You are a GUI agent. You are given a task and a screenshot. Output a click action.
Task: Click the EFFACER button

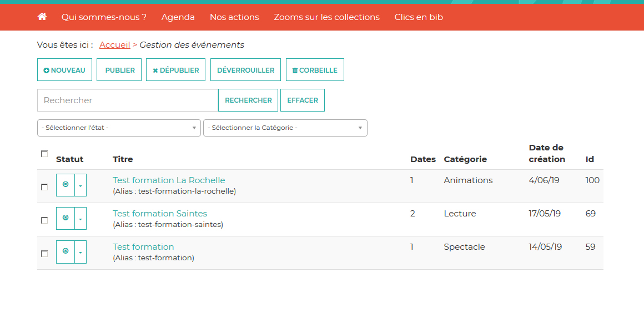click(x=303, y=100)
